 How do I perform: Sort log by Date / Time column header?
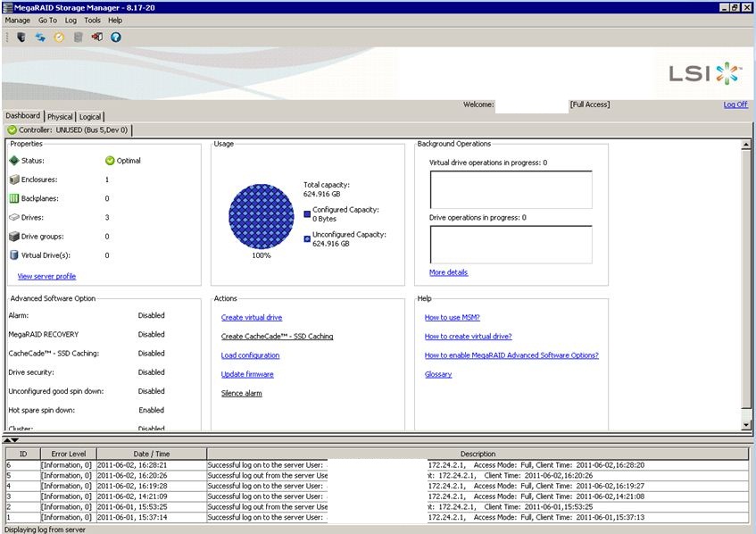tap(152, 454)
